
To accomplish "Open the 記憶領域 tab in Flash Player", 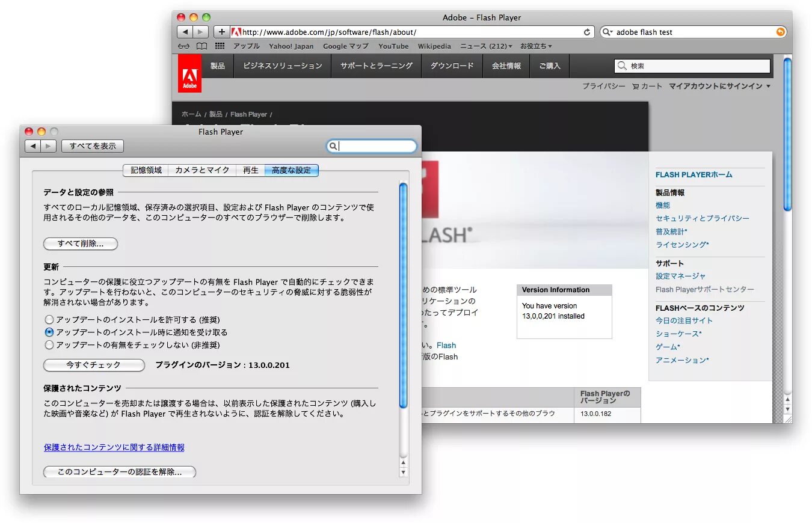I will pos(146,170).
